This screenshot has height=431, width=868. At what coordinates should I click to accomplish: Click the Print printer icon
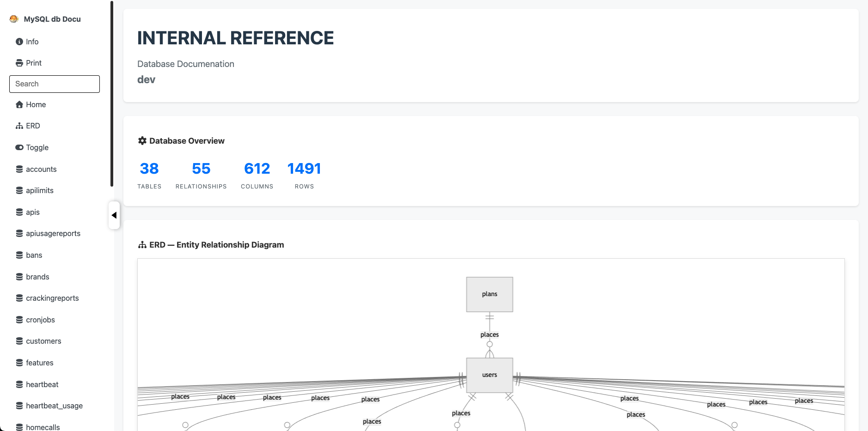pyautogui.click(x=19, y=63)
